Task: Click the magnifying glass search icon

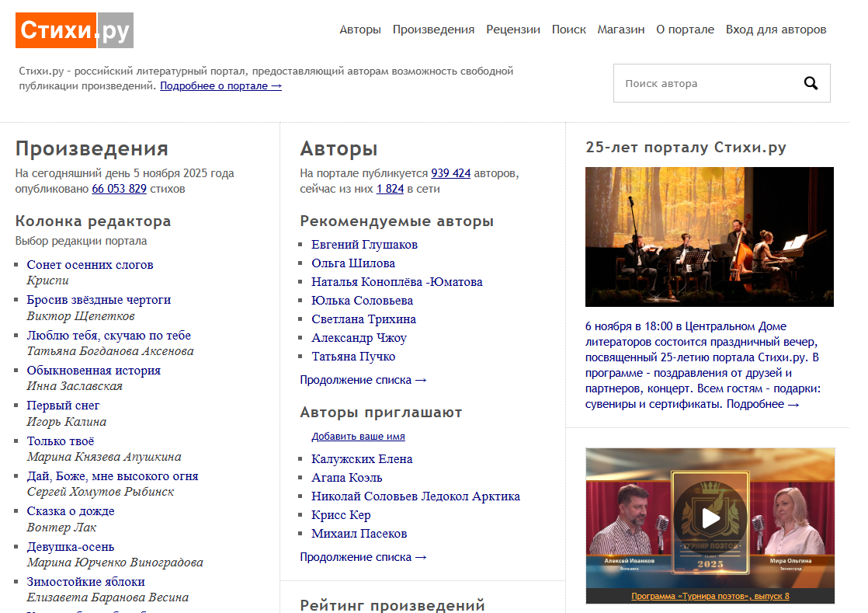Action: 811,84
